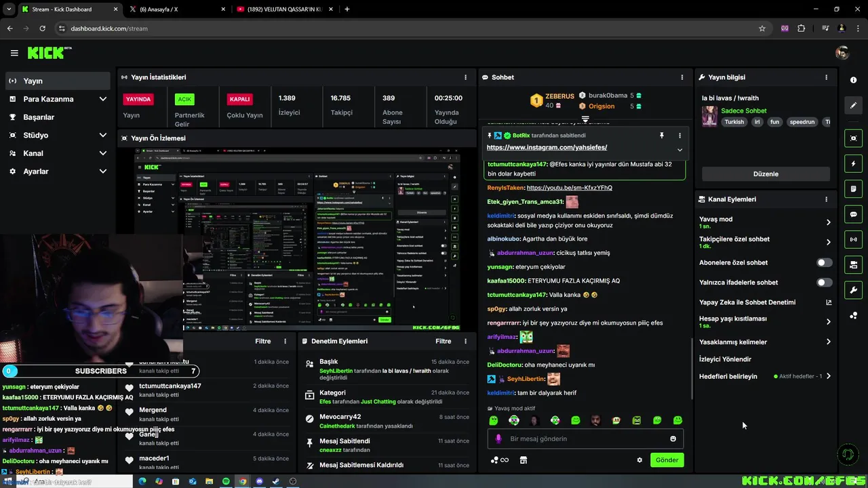
Task: Click the info icon in right rail
Action: pyautogui.click(x=853, y=80)
